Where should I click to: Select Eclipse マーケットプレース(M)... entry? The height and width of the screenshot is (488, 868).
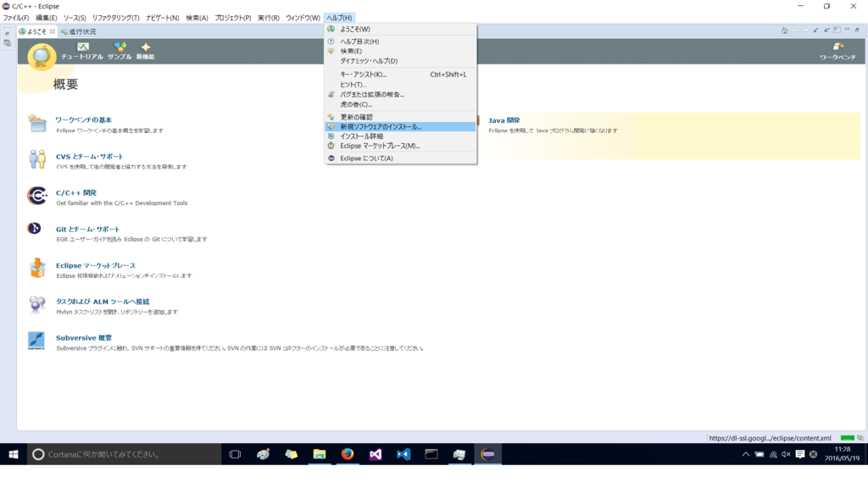pos(400,146)
